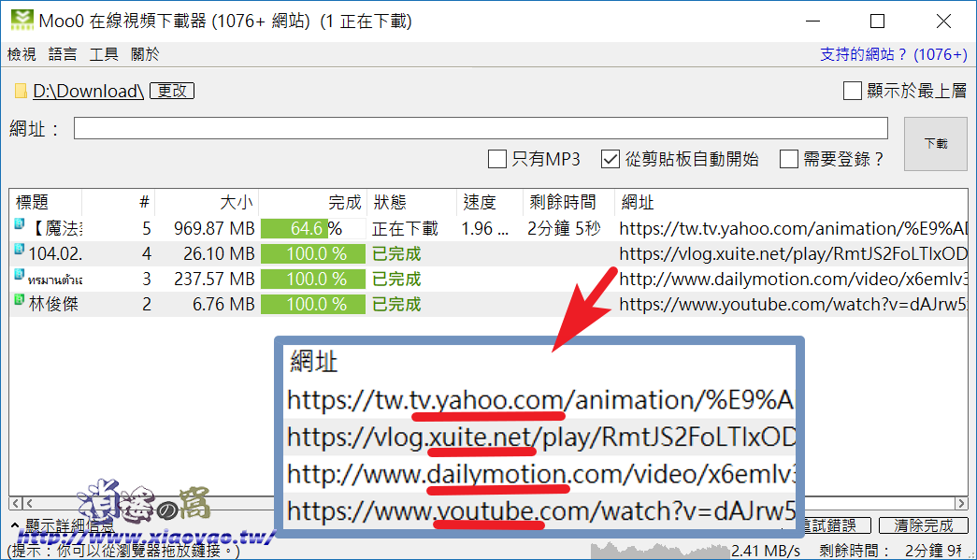
Task: Click the 【魔法 title cell
Action: [x=55, y=229]
